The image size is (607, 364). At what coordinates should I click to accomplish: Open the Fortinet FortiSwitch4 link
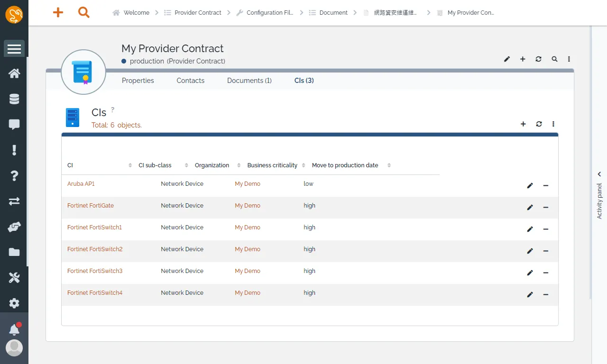click(95, 293)
